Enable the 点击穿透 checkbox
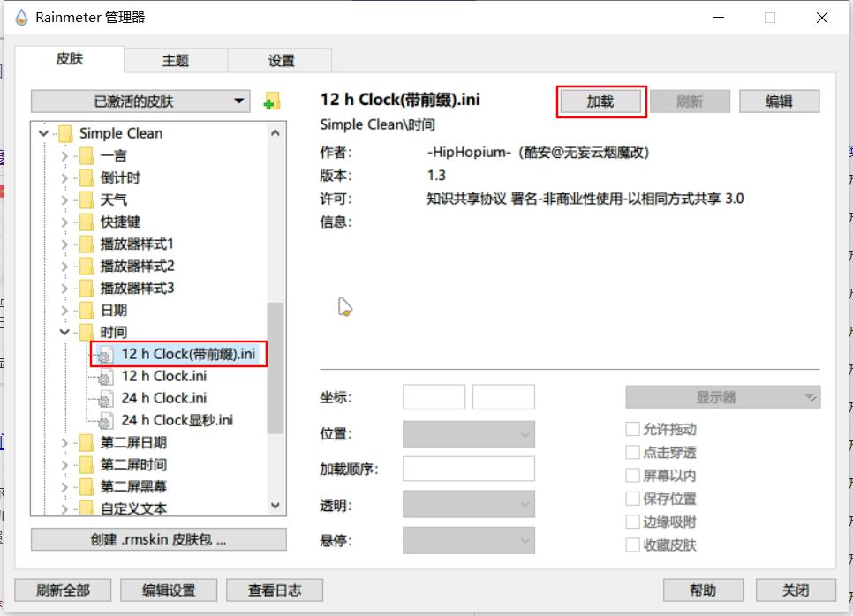Image resolution: width=853 pixels, height=616 pixels. point(631,452)
